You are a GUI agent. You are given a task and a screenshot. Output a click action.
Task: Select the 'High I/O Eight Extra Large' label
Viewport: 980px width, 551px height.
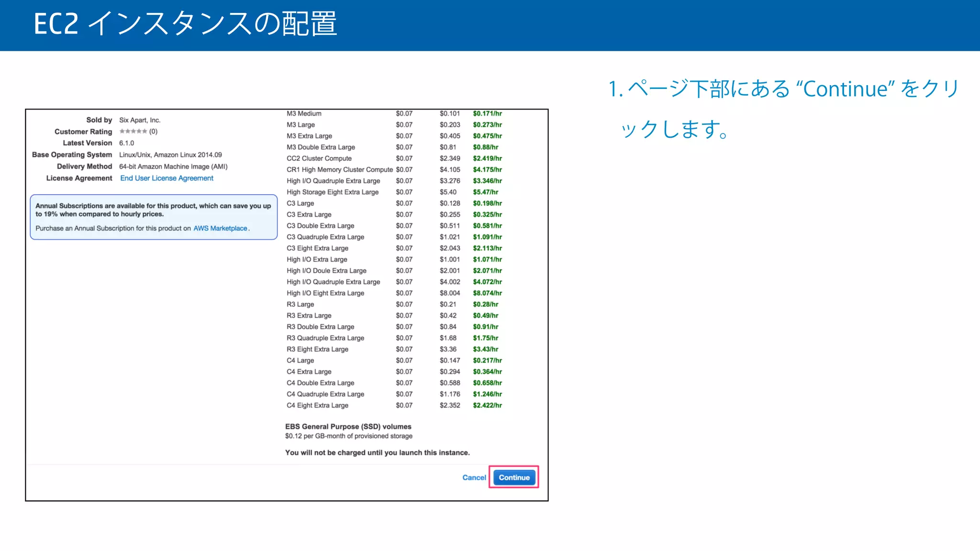point(325,293)
